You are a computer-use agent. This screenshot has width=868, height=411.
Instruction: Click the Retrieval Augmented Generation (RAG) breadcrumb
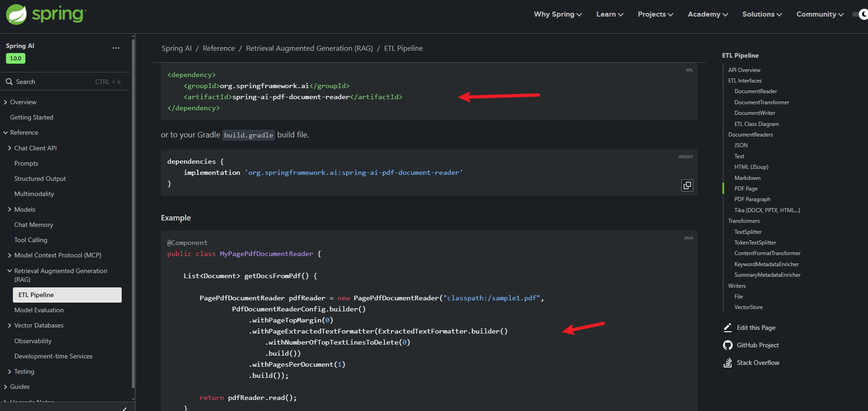[309, 48]
